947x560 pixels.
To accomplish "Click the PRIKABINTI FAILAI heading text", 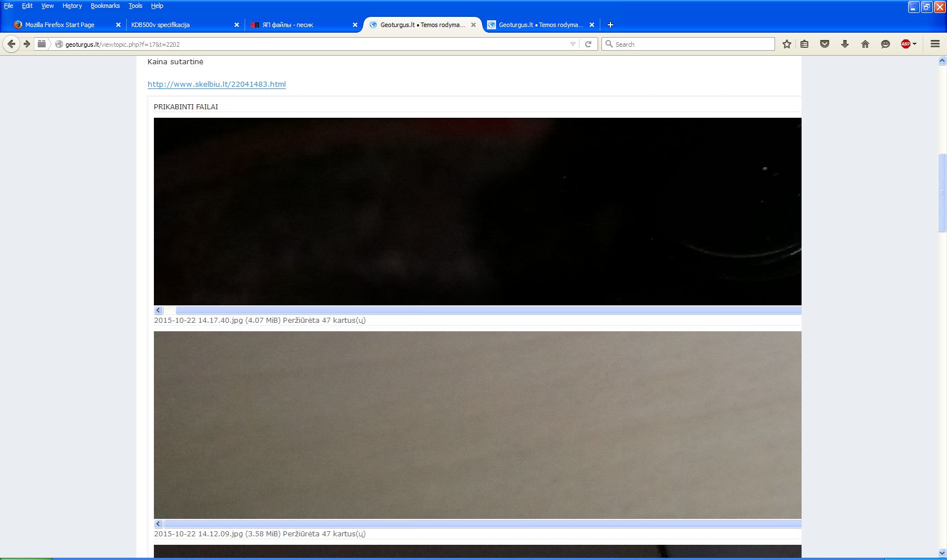I will [186, 106].
